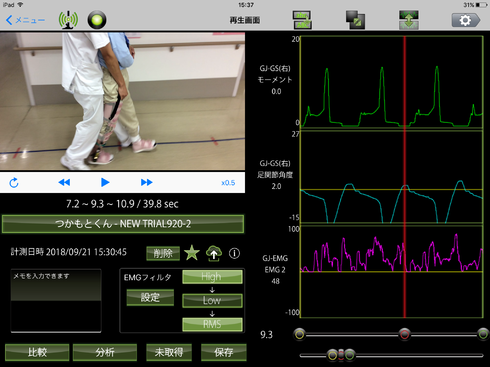
Task: Toggle the High EMG filter
Action: pyautogui.click(x=212, y=277)
